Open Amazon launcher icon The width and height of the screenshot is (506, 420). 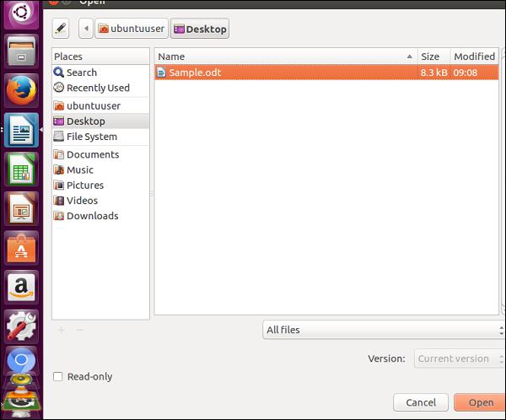click(21, 287)
